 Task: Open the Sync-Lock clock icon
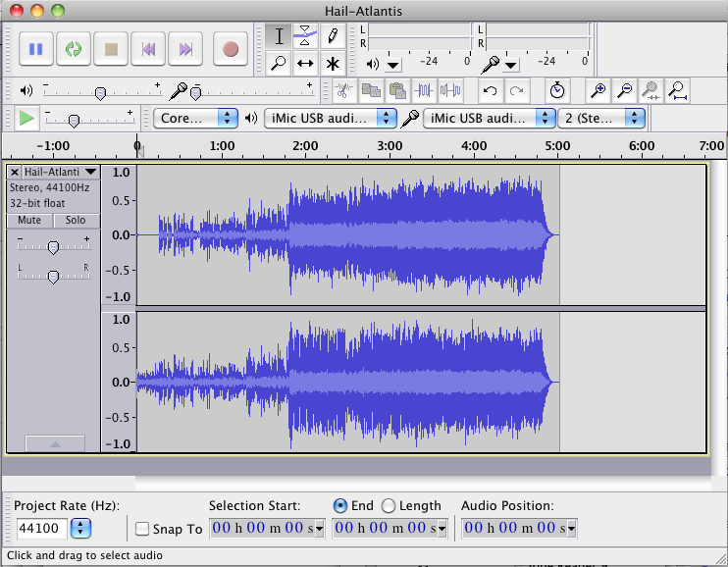click(x=556, y=90)
